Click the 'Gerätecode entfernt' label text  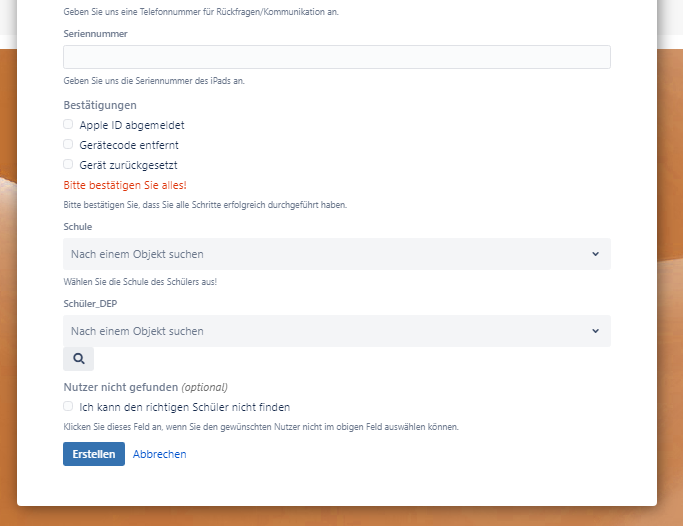point(129,145)
